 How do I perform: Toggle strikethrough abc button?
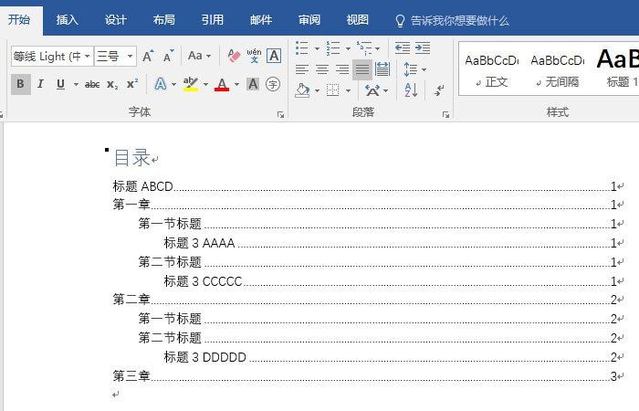pyautogui.click(x=93, y=84)
